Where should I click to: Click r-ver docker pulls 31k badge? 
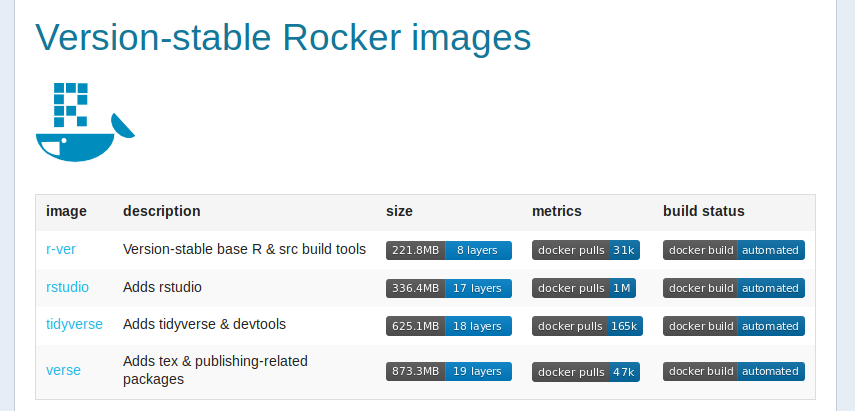tap(586, 250)
